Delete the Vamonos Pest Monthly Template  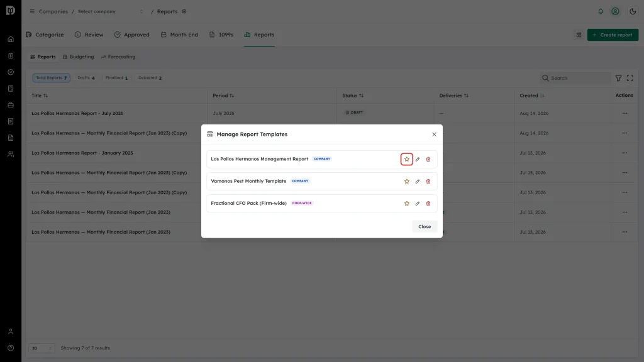pyautogui.click(x=428, y=182)
